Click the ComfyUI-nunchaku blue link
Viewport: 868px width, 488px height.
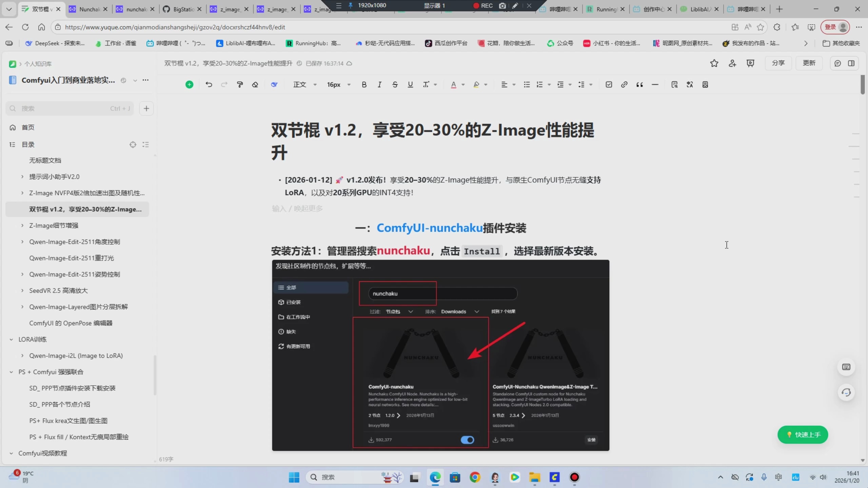430,228
